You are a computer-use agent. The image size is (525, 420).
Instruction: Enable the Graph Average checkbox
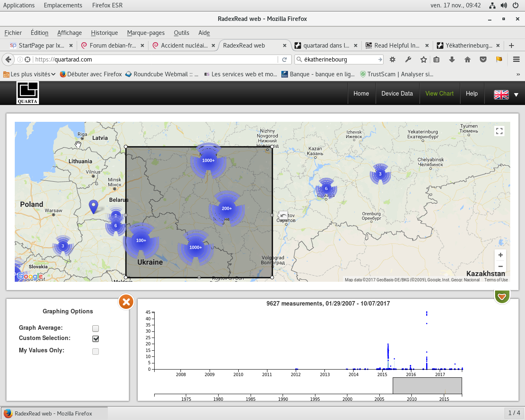coord(96,329)
